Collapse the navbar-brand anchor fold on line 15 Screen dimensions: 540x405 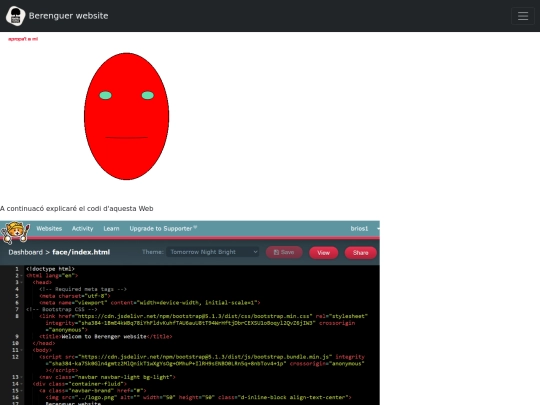point(21,391)
